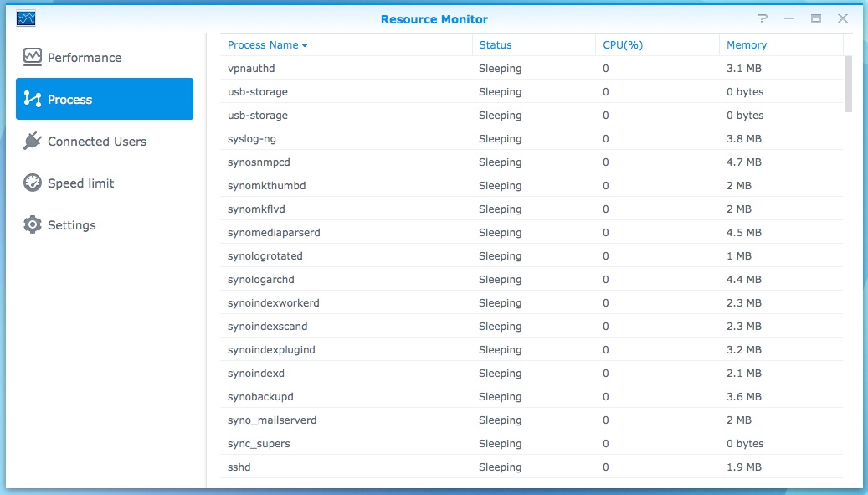Select the synoindexscand process
This screenshot has height=495, width=868.
click(x=532, y=326)
